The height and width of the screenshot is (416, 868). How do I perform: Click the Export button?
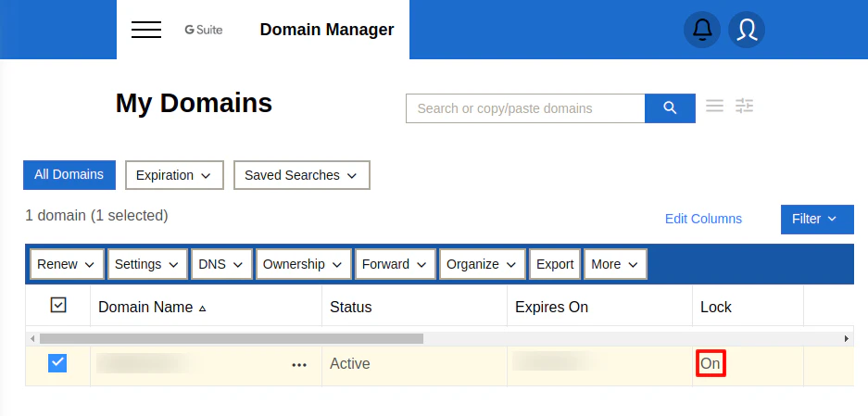[x=555, y=264]
